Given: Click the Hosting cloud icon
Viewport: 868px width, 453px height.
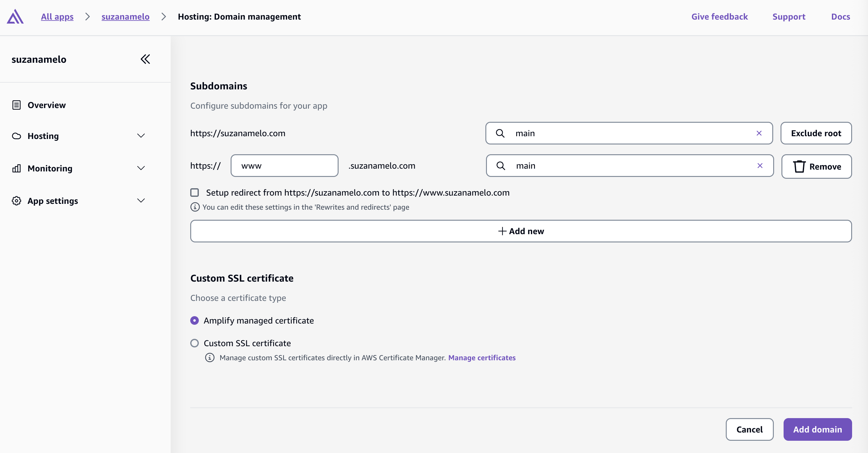Looking at the screenshot, I should pyautogui.click(x=16, y=136).
